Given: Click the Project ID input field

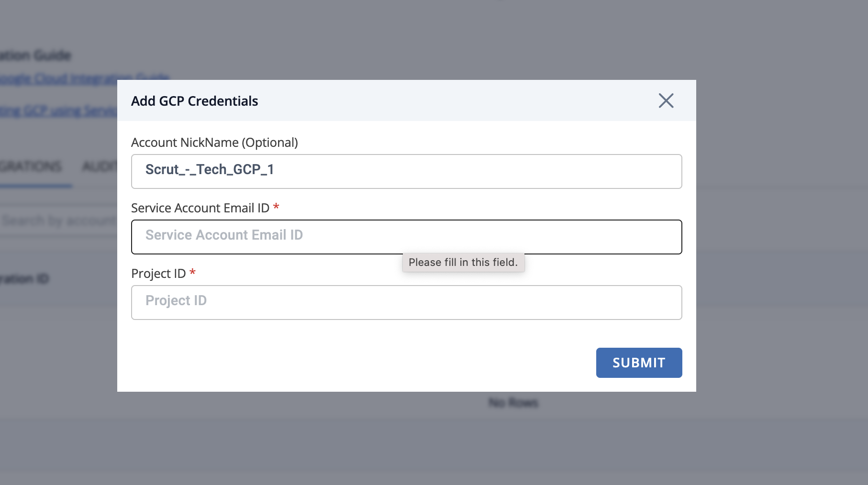Looking at the screenshot, I should coord(406,302).
